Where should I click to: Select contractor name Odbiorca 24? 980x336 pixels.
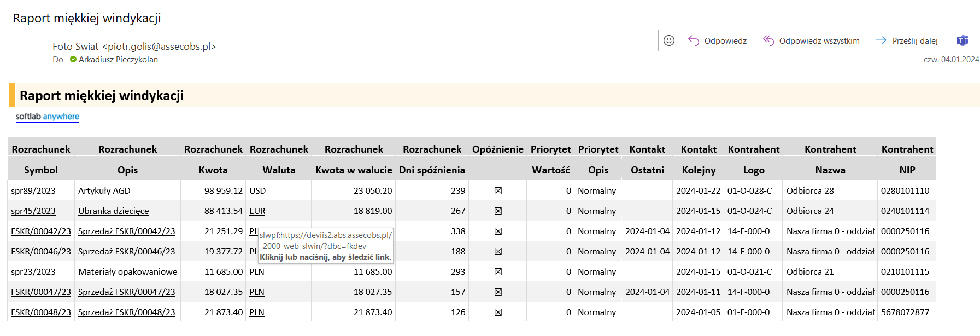[810, 211]
